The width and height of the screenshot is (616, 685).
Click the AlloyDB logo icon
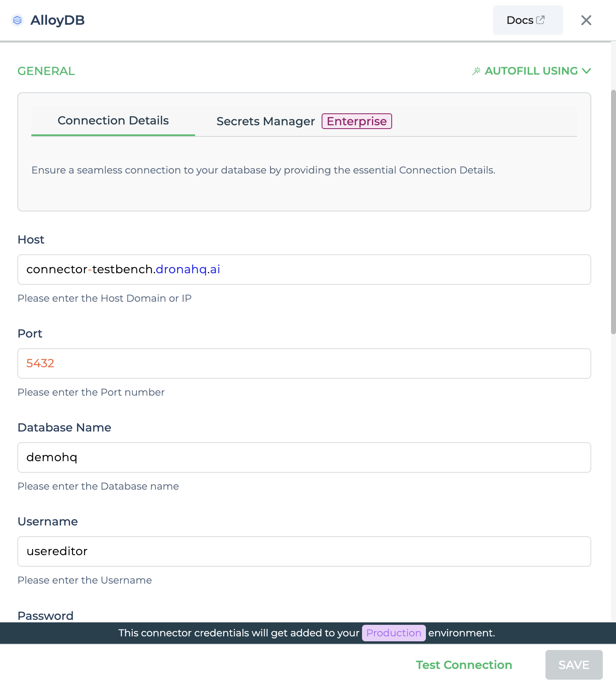pos(17,20)
